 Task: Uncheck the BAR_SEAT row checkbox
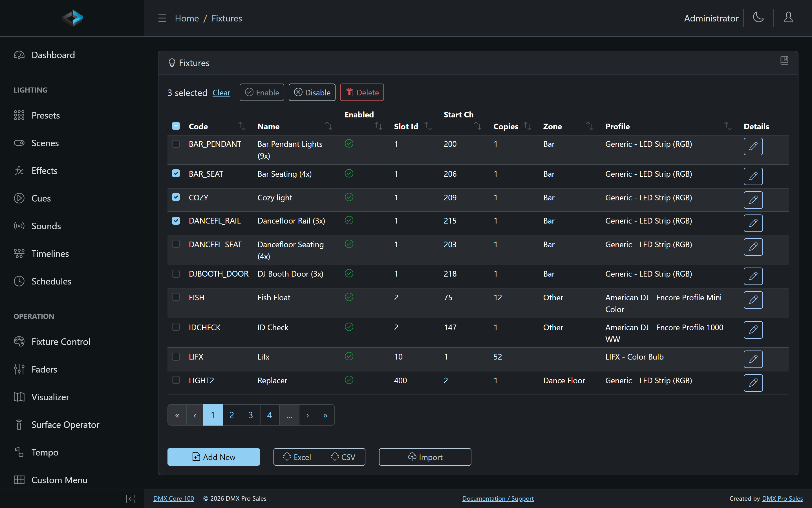(176, 173)
